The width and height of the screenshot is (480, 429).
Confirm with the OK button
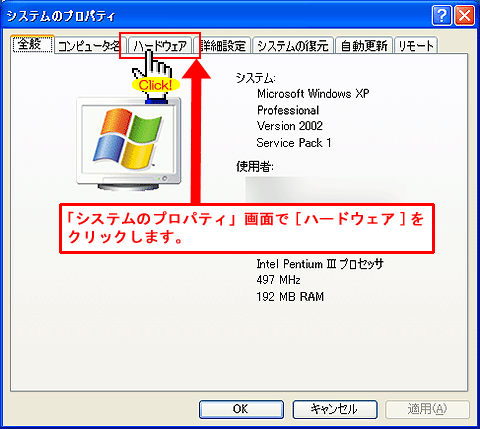[x=241, y=409]
